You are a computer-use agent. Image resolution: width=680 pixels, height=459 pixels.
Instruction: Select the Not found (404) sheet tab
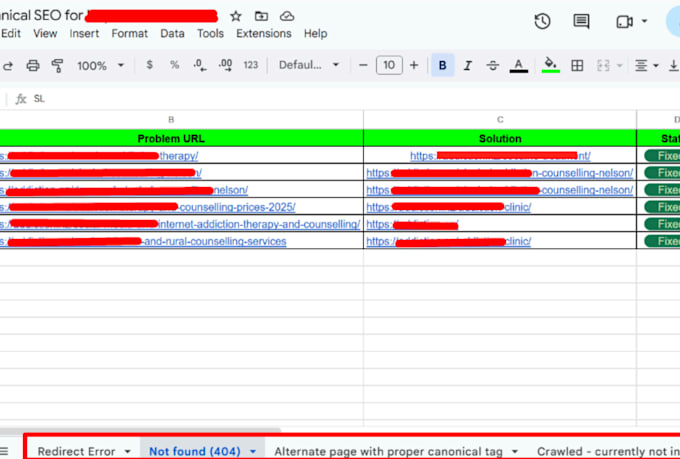tap(194, 451)
